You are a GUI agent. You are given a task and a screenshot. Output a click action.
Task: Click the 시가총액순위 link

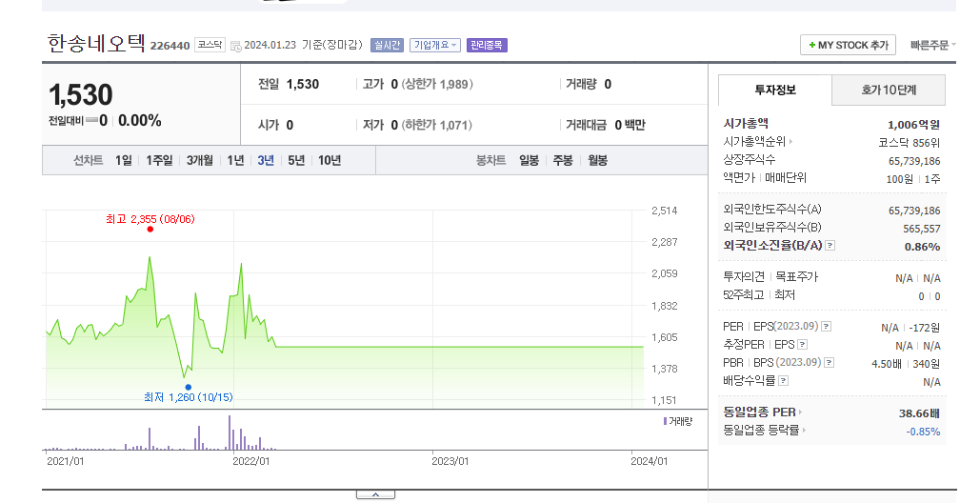pyautogui.click(x=754, y=142)
